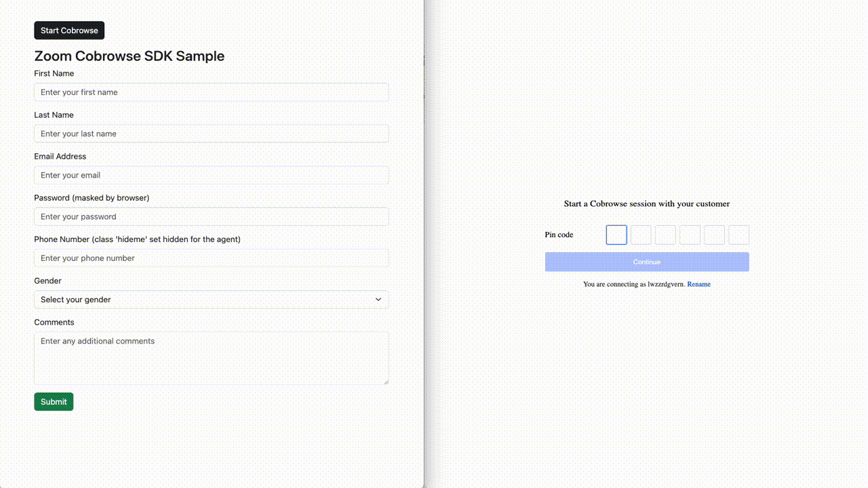Focus the Password input field
Image resolution: width=868 pixels, height=488 pixels.
coord(211,217)
